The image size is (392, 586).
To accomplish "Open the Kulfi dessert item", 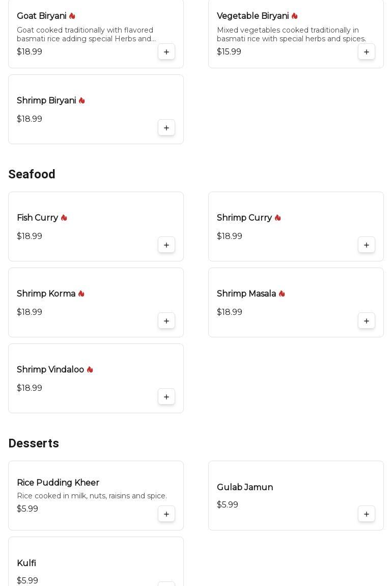I will 26,563.
